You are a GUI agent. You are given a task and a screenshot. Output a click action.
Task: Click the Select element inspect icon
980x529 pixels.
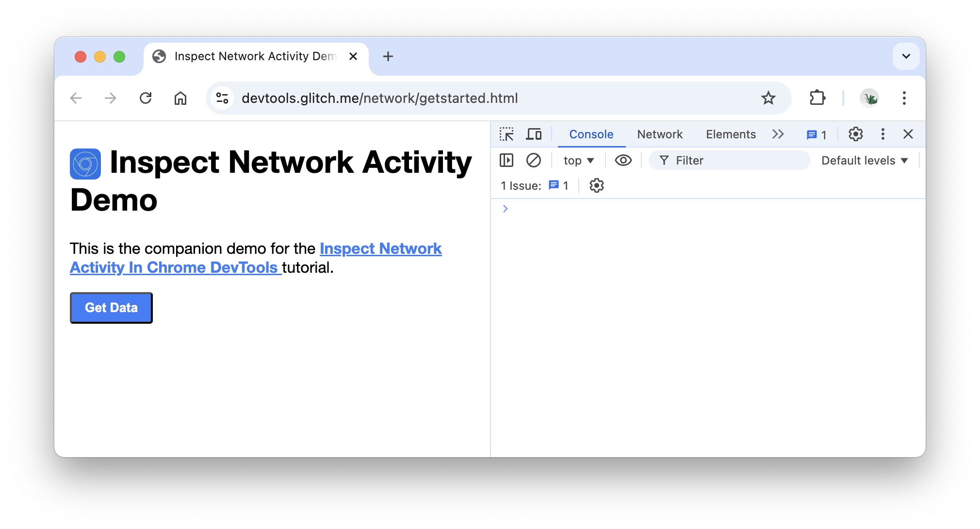508,134
